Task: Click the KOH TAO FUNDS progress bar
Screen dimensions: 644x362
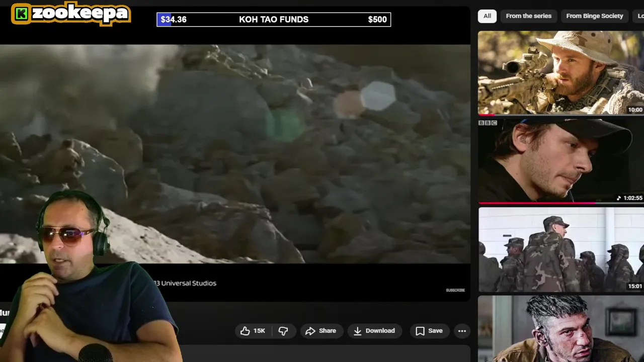Action: pos(274,20)
